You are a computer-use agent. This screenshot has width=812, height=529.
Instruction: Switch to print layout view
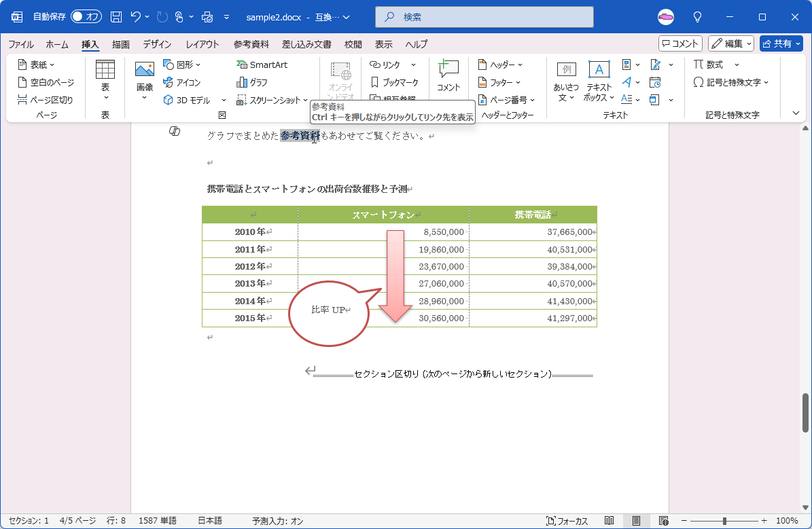637,521
